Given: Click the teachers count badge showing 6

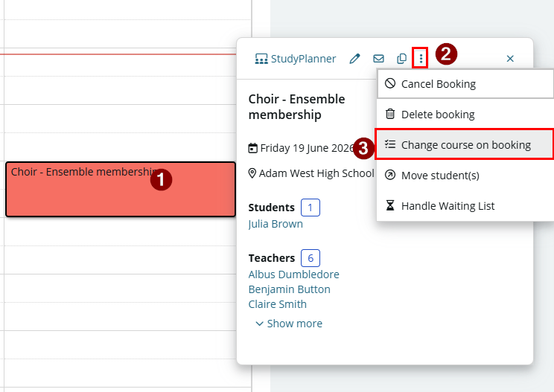Looking at the screenshot, I should click(311, 258).
